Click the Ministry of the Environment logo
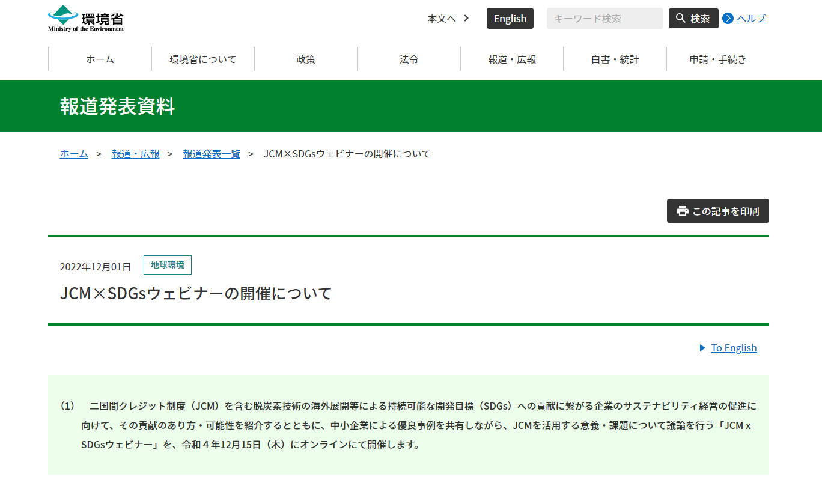The image size is (822, 504). [86, 18]
